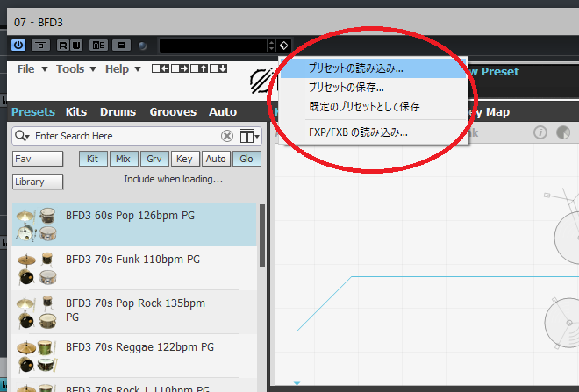
Task: Click the 07 - BFD3 window title
Action: (39, 23)
